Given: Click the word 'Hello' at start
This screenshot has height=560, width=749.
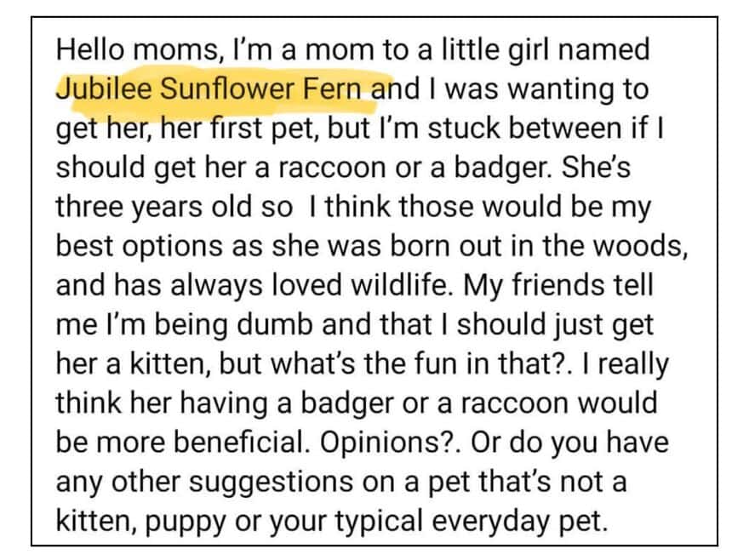Looking at the screenshot, I should [90, 49].
